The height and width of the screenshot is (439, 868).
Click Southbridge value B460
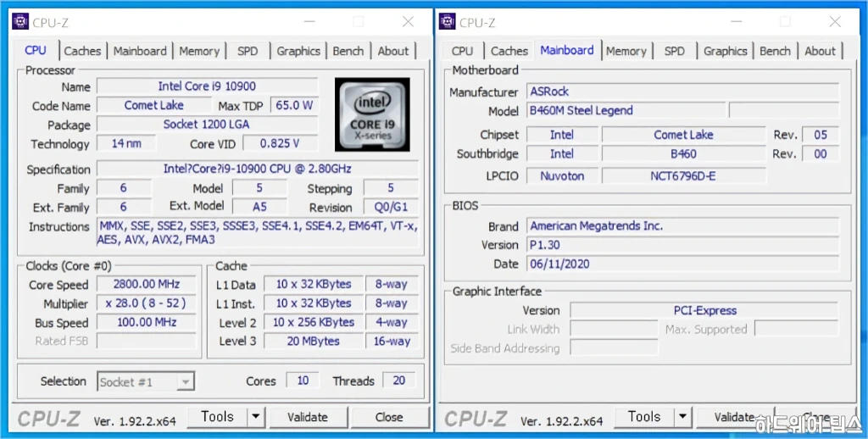[684, 153]
